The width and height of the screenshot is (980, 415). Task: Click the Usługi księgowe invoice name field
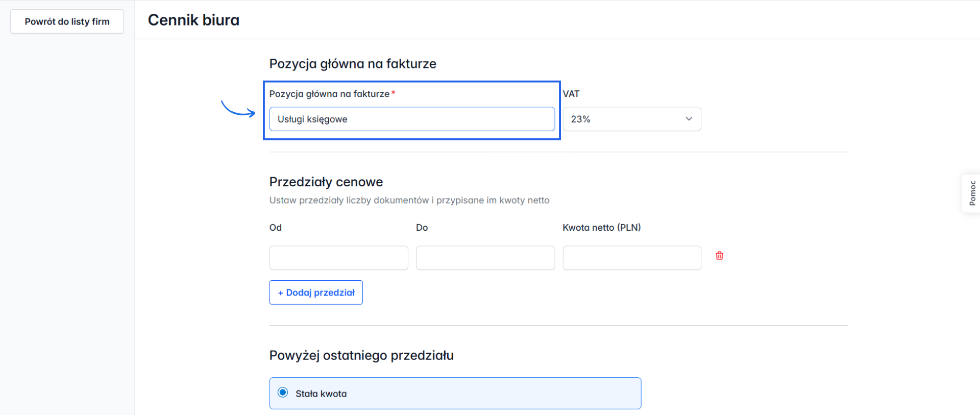tap(412, 119)
